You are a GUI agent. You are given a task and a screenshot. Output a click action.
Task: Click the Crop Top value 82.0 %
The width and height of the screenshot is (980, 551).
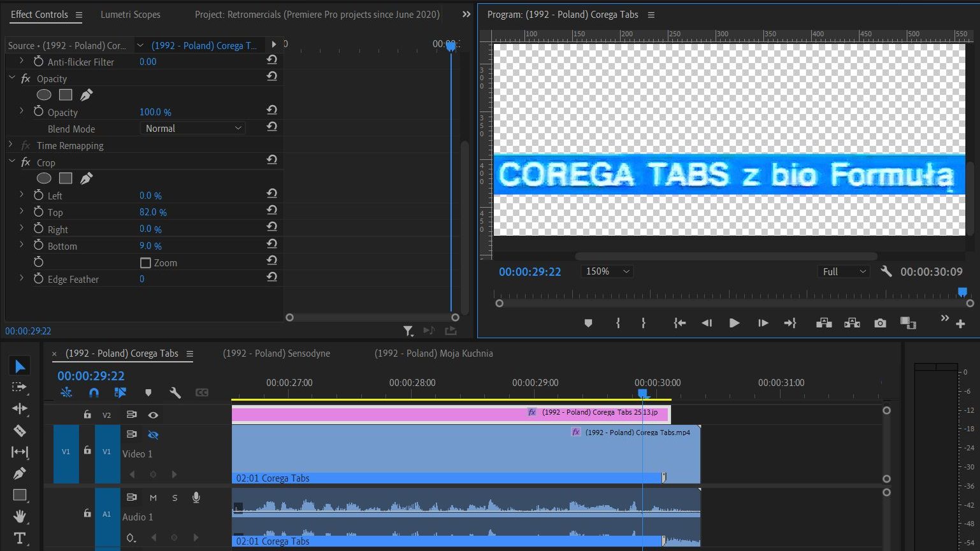click(x=153, y=212)
